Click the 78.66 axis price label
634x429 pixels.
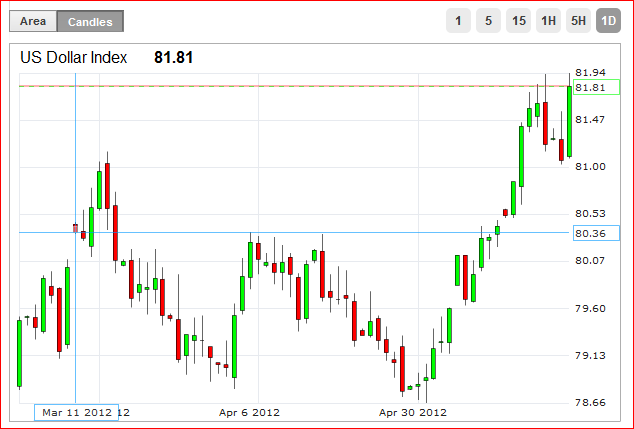click(591, 402)
